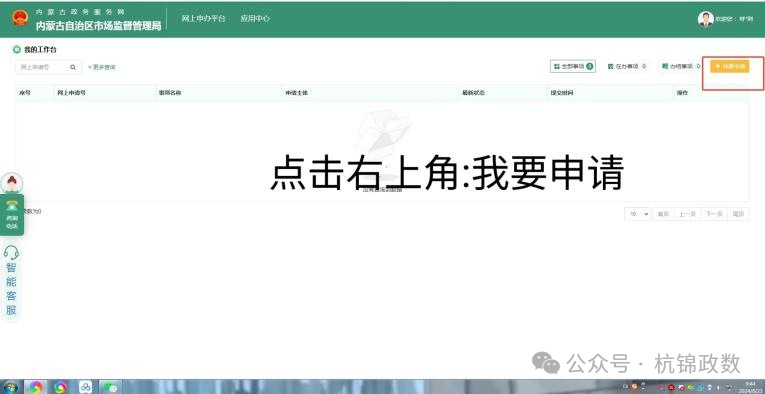This screenshot has width=765, height=394.
Task: Go to 首页 in pagination
Action: click(x=663, y=214)
